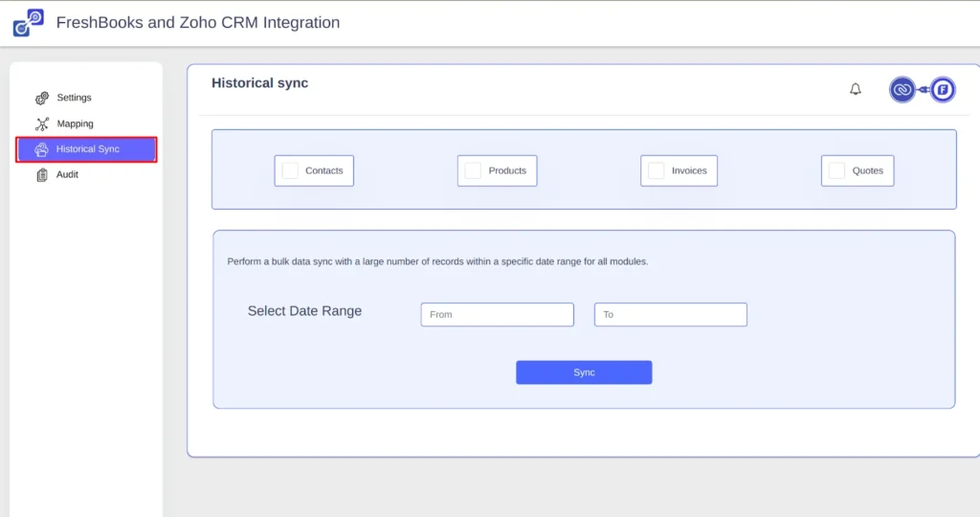Screen dimensions: 980x517
Task: Click the From date field
Action: (497, 314)
